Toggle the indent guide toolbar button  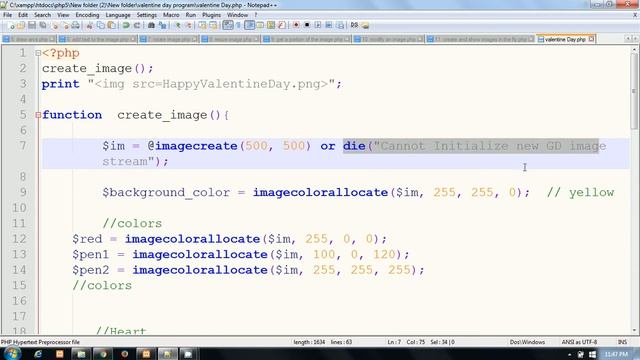(x=249, y=25)
